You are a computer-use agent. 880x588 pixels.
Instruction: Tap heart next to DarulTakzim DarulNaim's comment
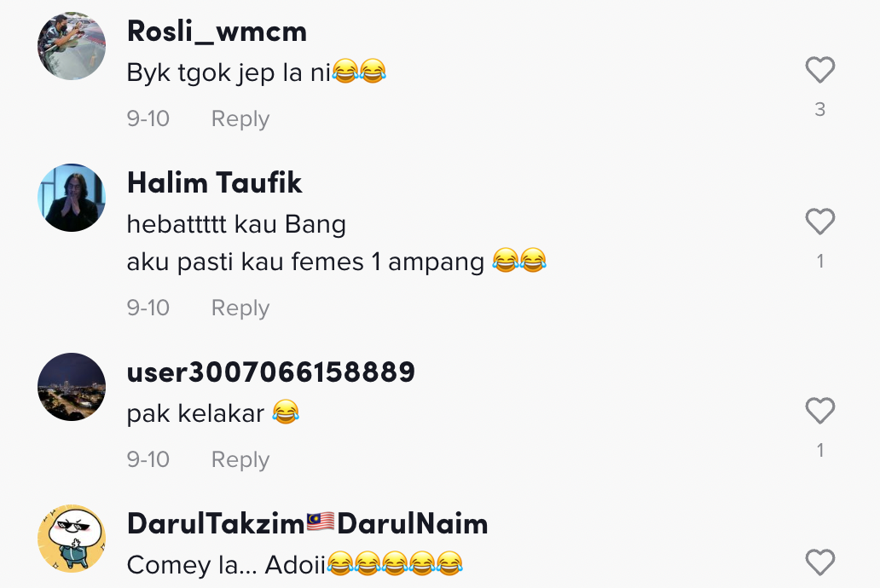pos(820,562)
